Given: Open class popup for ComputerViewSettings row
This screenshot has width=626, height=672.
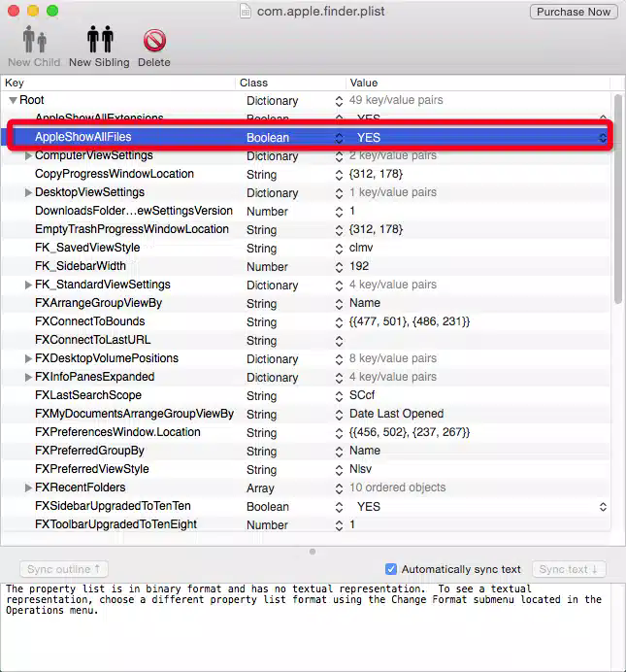Looking at the screenshot, I should 339,156.
